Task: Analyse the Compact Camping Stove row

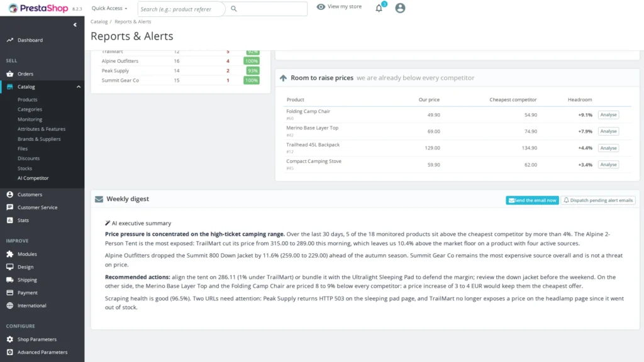Action: 608,165
